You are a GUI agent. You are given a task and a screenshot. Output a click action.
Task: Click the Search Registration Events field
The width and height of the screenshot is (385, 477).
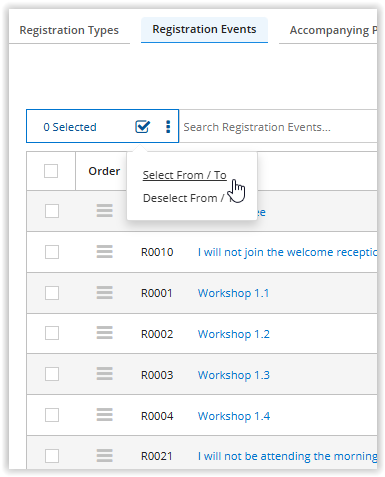click(278, 127)
